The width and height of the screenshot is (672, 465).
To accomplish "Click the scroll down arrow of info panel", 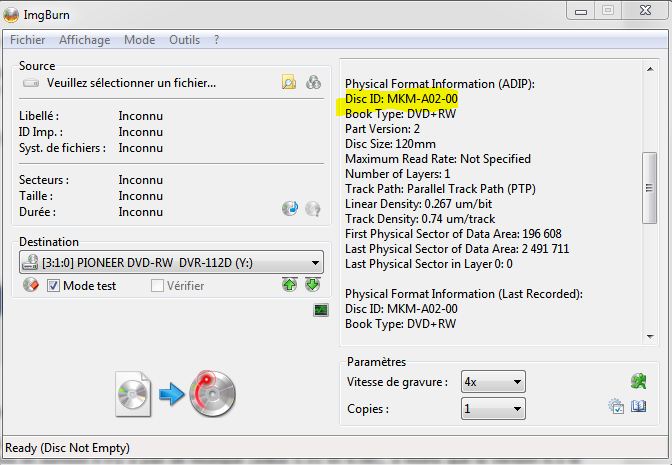I will tap(650, 337).
